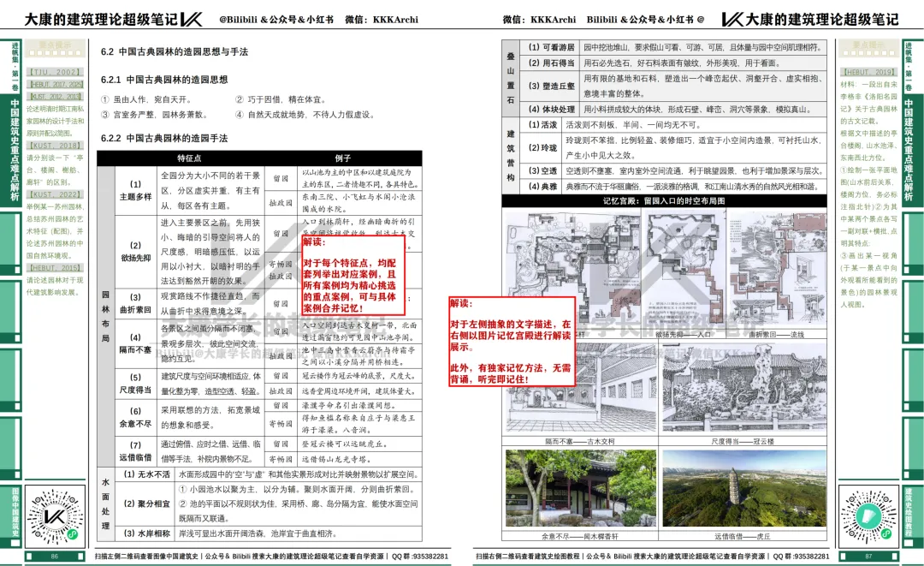Click page number 86
This screenshot has height=566, width=924.
coord(55,556)
